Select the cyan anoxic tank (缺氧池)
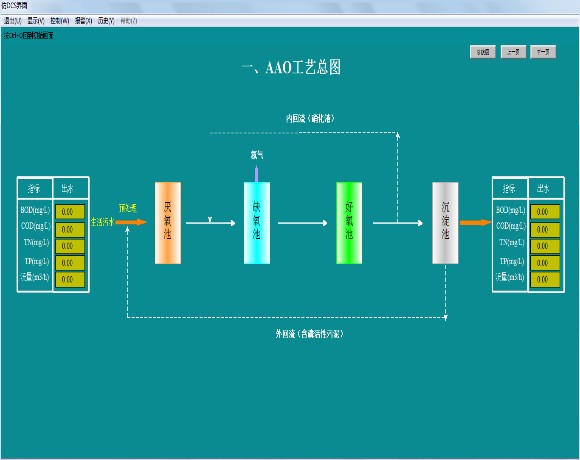580x460 pixels. pyautogui.click(x=257, y=223)
